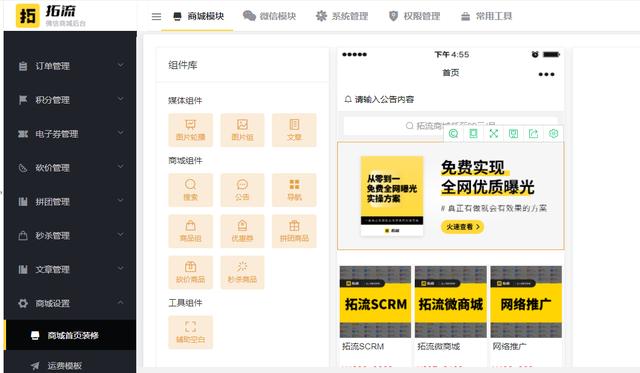Click the 拓流 logo

pyautogui.click(x=51, y=16)
